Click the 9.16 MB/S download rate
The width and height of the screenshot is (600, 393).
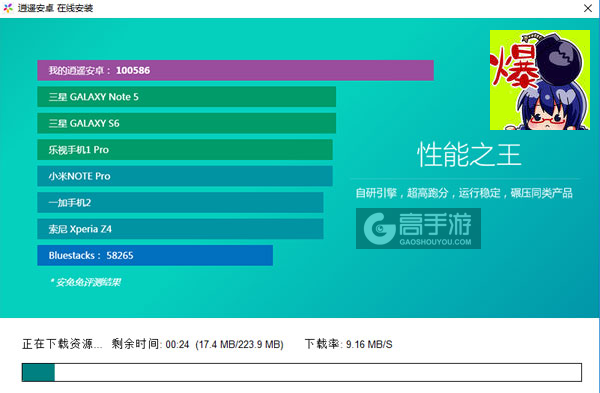(369, 345)
